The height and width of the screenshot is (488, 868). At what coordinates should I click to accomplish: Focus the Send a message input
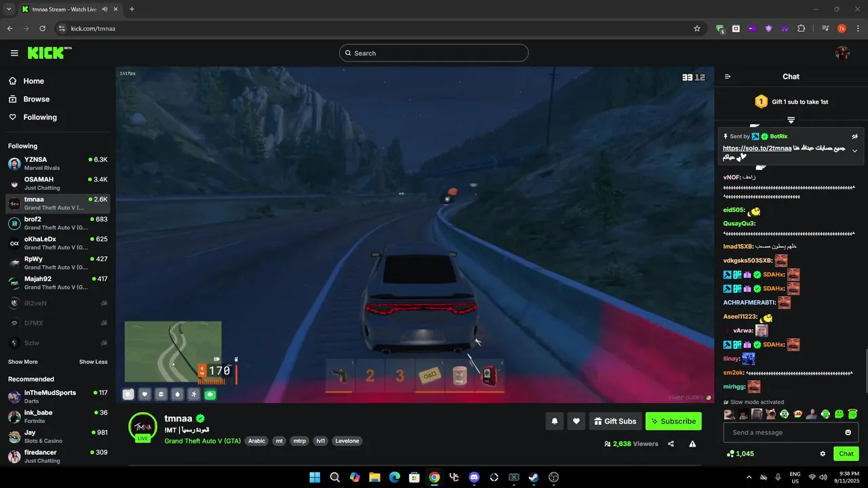tap(791, 432)
